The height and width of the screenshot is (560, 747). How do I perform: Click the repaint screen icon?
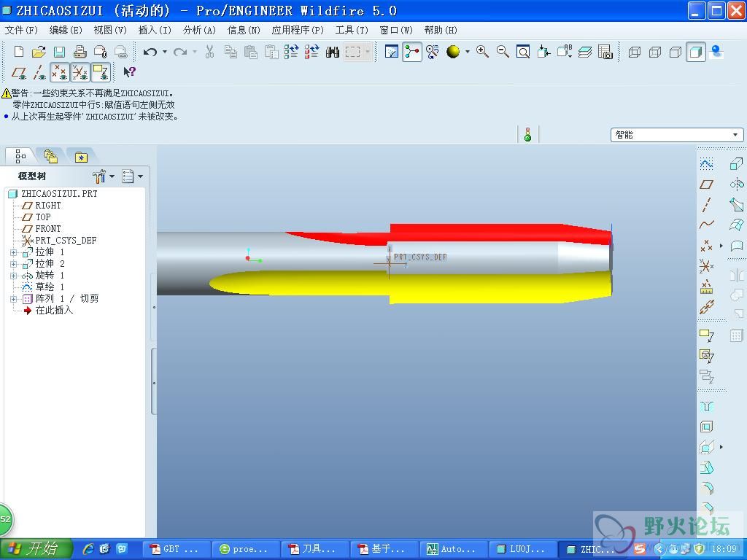click(x=392, y=52)
